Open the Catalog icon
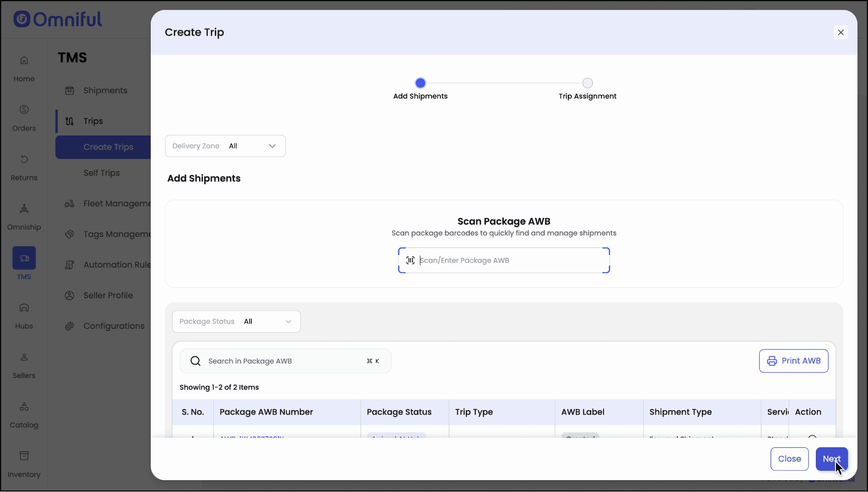The image size is (868, 492). click(x=24, y=407)
